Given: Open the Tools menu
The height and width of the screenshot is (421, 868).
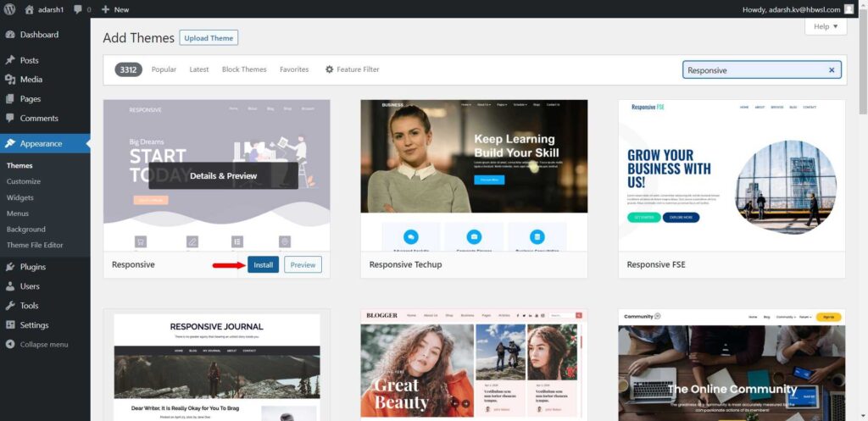Looking at the screenshot, I should click(45, 306).
